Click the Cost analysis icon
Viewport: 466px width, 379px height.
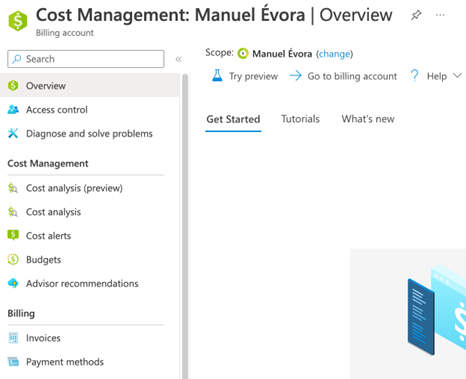[x=13, y=212]
